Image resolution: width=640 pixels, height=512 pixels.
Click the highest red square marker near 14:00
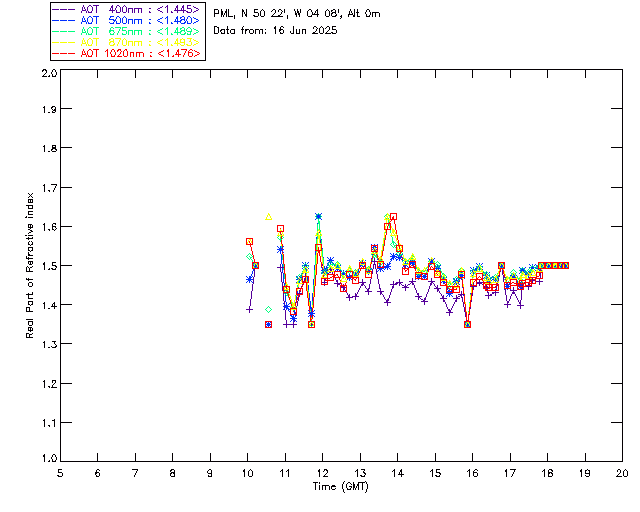pyautogui.click(x=393, y=216)
